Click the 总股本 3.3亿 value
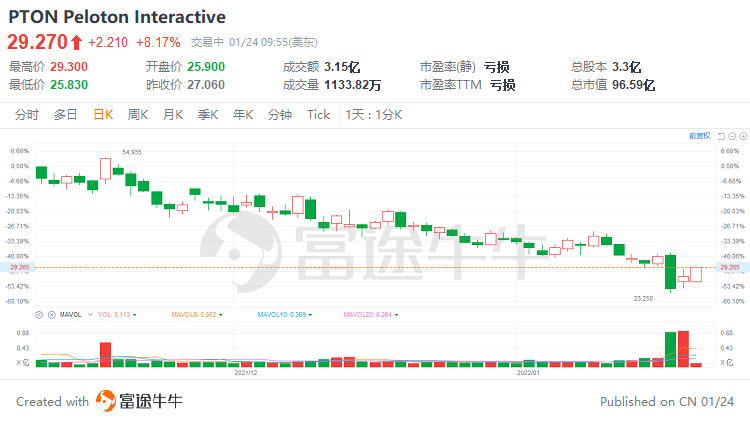 pos(627,67)
